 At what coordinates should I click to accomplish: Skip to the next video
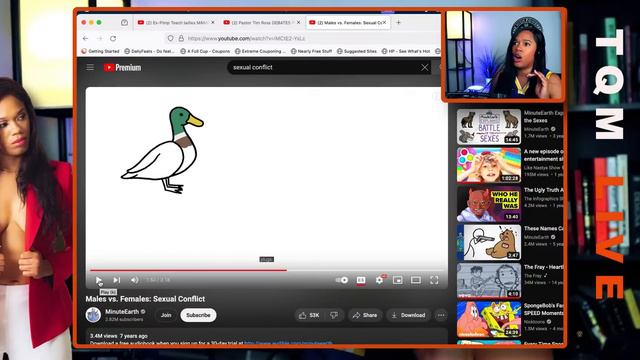click(x=117, y=280)
